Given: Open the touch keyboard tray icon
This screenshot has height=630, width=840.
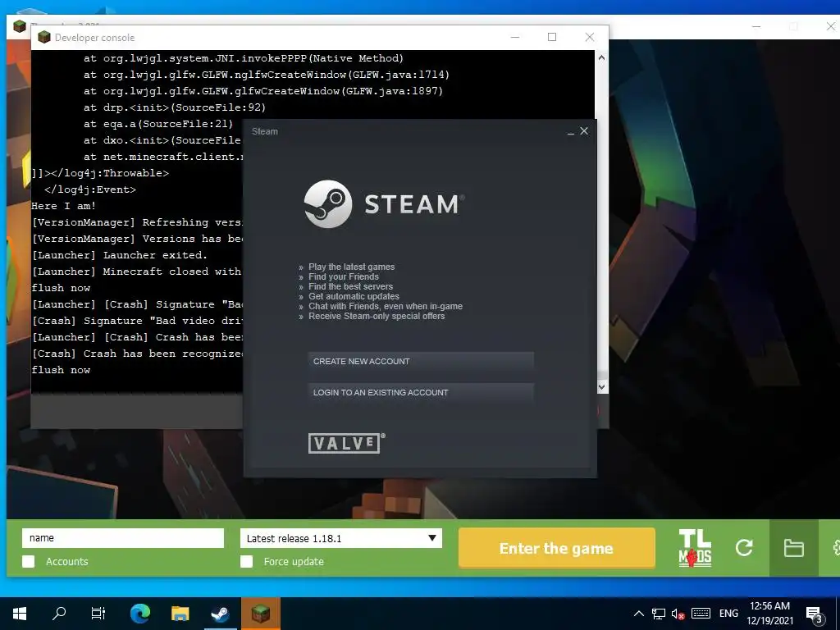Looking at the screenshot, I should [701, 614].
